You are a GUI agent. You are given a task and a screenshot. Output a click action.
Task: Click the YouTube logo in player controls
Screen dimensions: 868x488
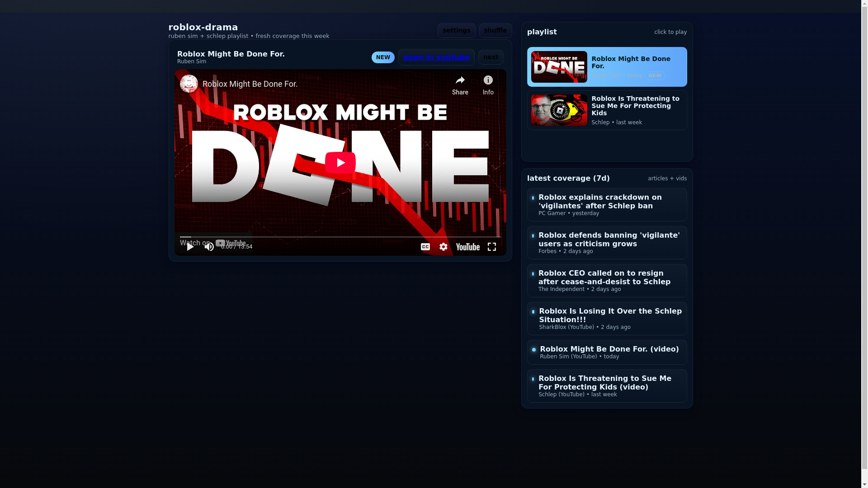click(467, 247)
